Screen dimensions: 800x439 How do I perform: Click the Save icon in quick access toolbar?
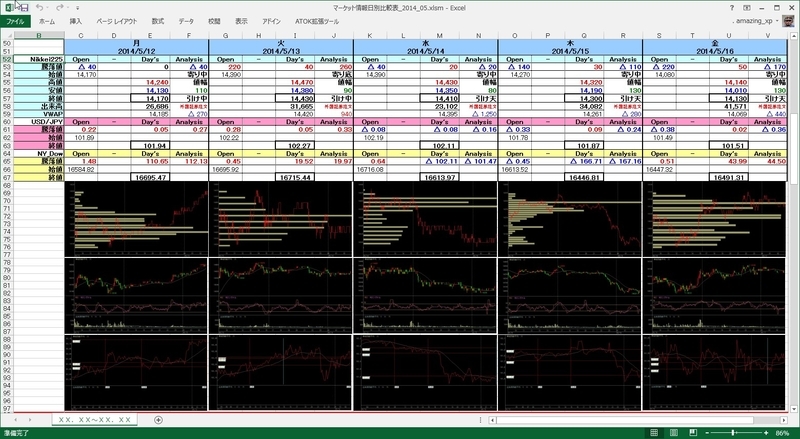point(24,8)
